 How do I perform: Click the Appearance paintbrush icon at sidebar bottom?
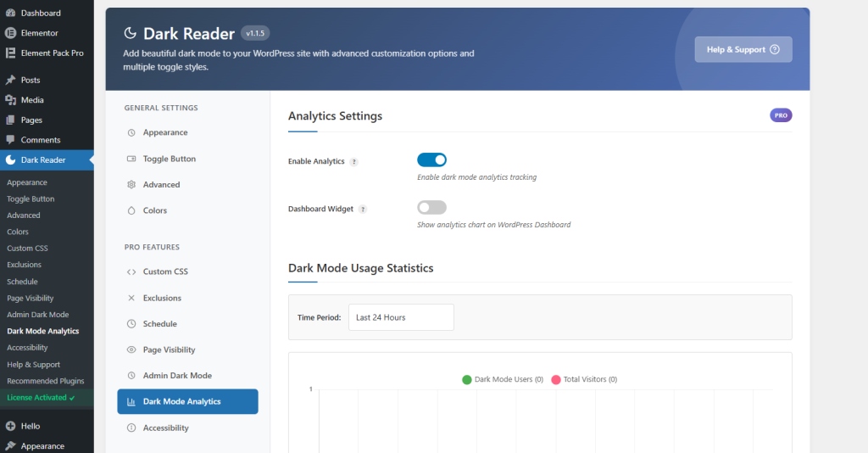click(x=10, y=446)
